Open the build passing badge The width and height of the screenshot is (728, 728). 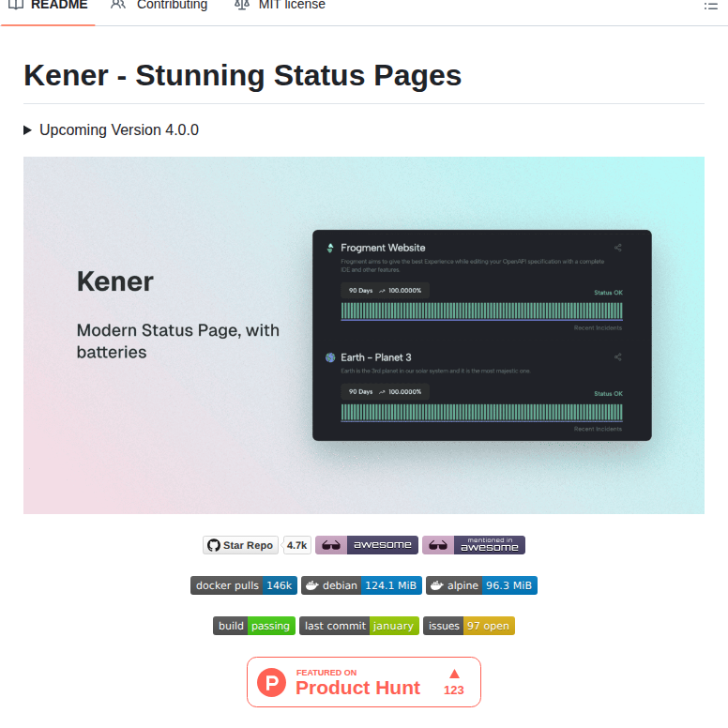[x=254, y=626]
